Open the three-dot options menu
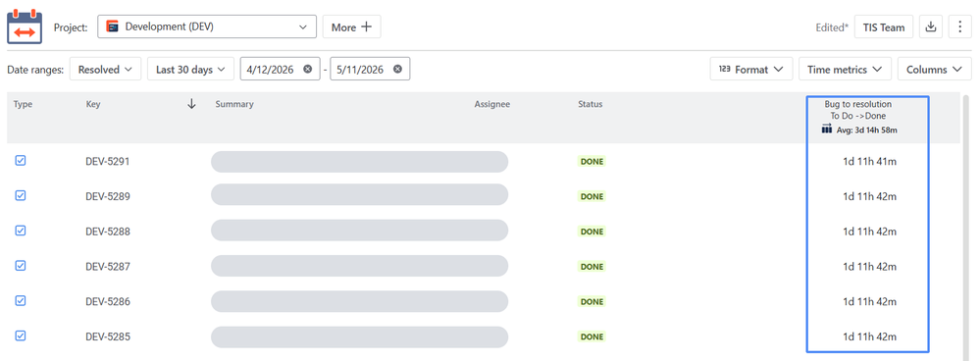The width and height of the screenshot is (980, 361). (960, 26)
